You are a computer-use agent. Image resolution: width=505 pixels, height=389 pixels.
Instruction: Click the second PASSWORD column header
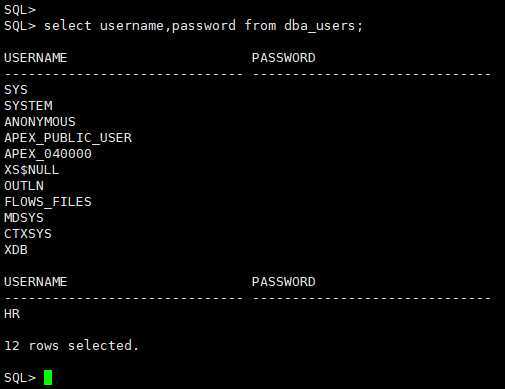click(284, 282)
